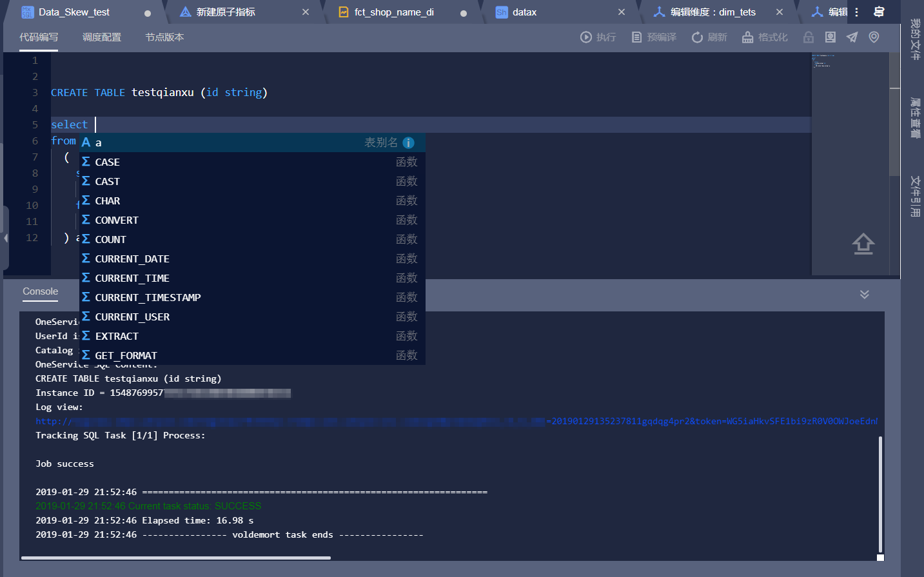Click the lock icon in toolbar

[x=809, y=37]
